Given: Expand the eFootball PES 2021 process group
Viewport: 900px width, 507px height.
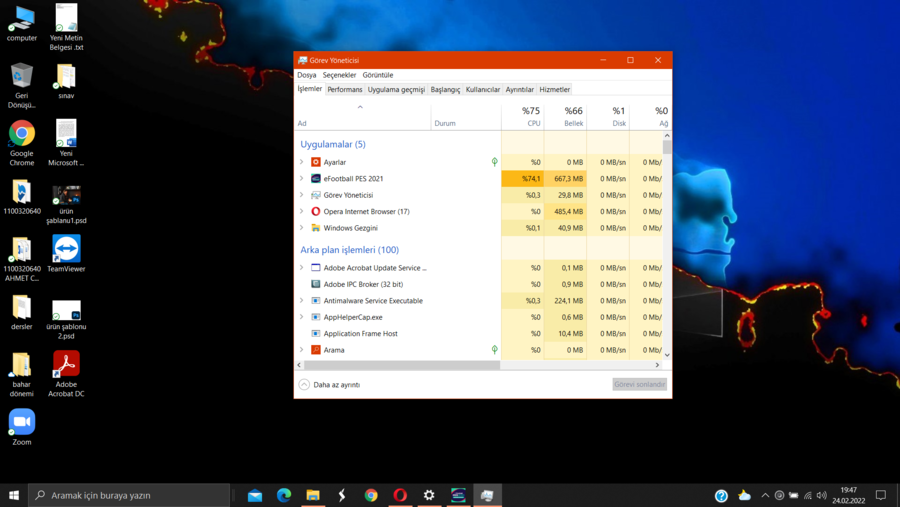Looking at the screenshot, I should coord(301,179).
